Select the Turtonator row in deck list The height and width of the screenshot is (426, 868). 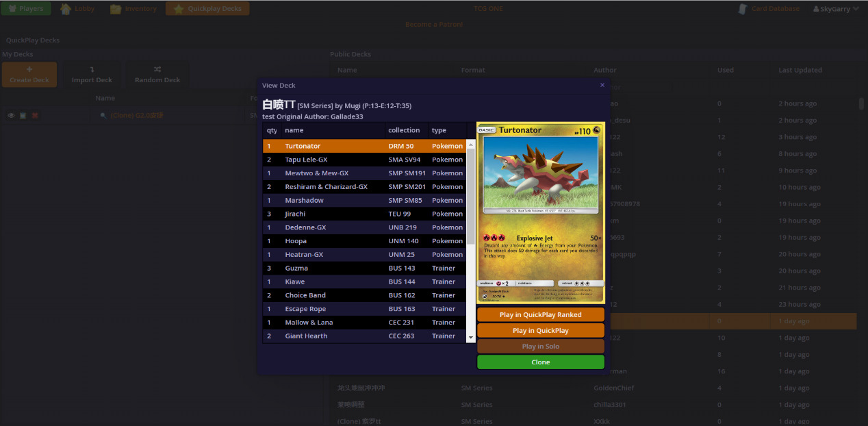click(364, 146)
